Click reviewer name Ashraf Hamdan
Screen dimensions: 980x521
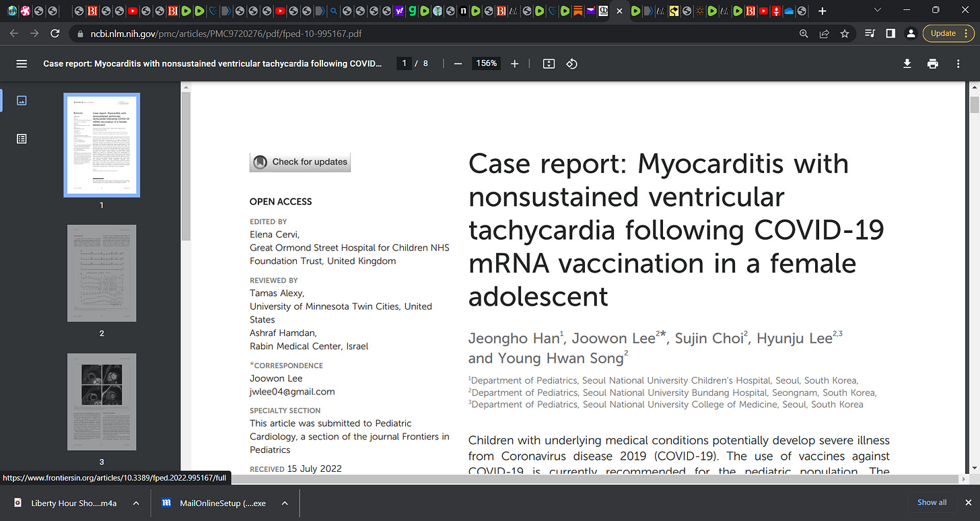click(x=283, y=333)
